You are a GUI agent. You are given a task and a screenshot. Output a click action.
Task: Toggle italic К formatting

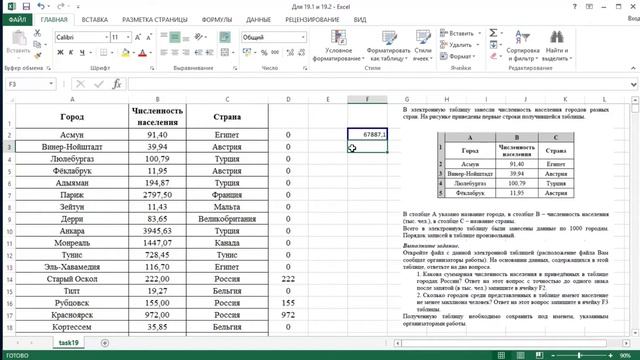[71, 52]
